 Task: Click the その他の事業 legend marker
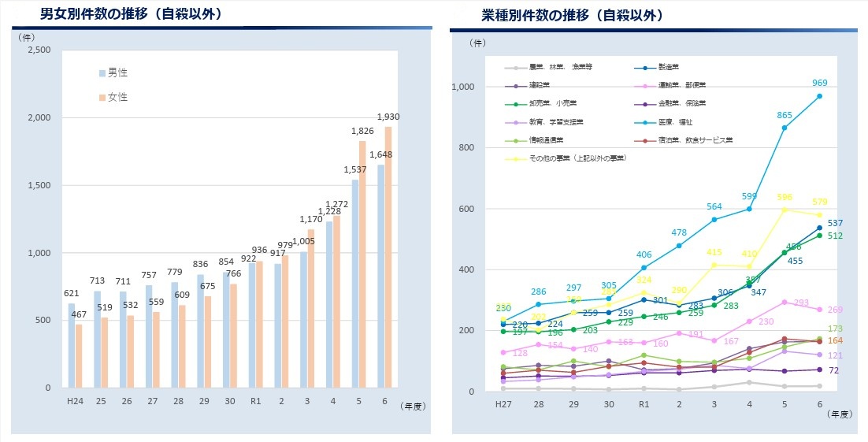(x=516, y=159)
